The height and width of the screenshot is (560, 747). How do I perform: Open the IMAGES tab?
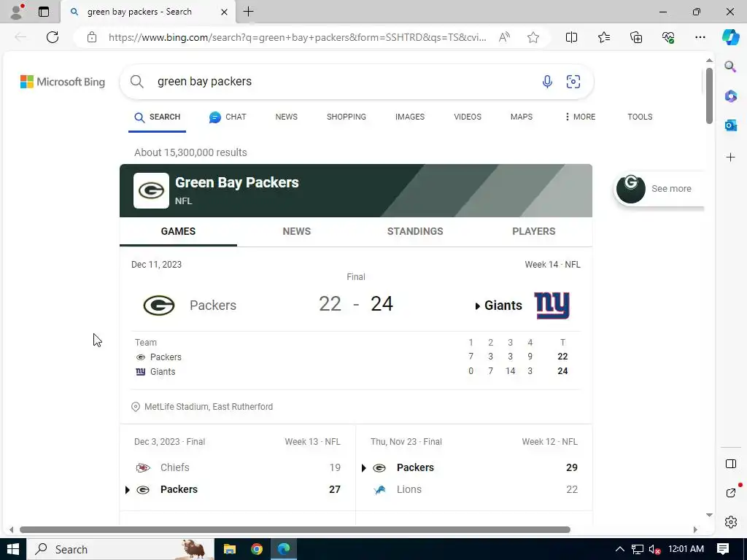[x=410, y=117]
